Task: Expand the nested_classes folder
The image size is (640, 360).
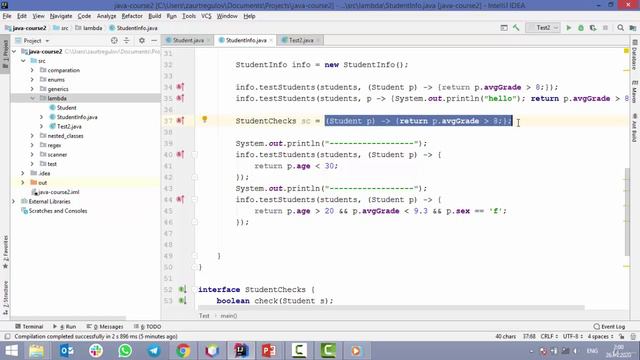Action: (x=32, y=136)
